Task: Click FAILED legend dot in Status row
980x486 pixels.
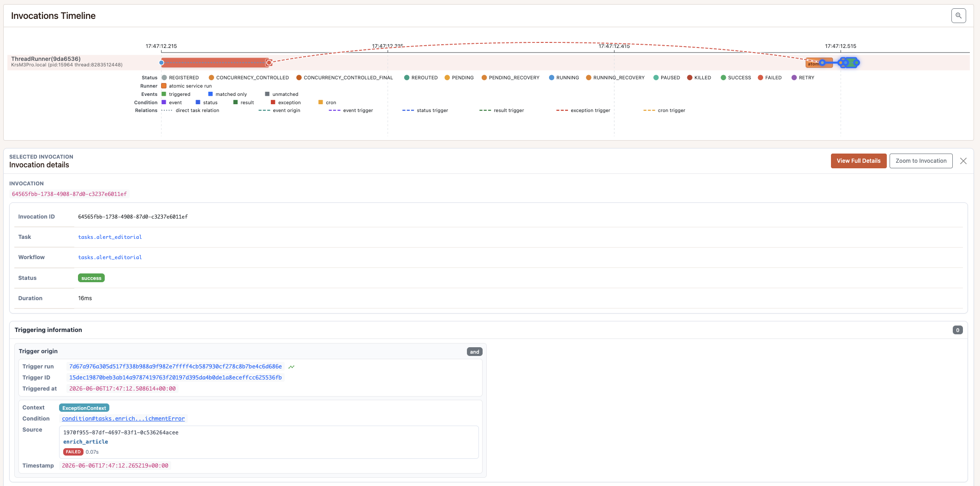Action: pyautogui.click(x=760, y=77)
